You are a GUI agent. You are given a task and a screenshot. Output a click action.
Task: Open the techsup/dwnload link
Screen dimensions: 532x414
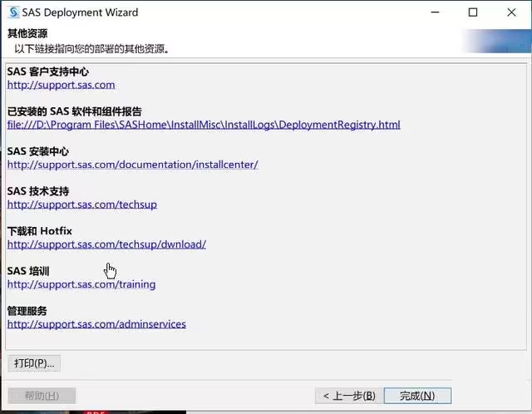pyautogui.click(x=106, y=244)
